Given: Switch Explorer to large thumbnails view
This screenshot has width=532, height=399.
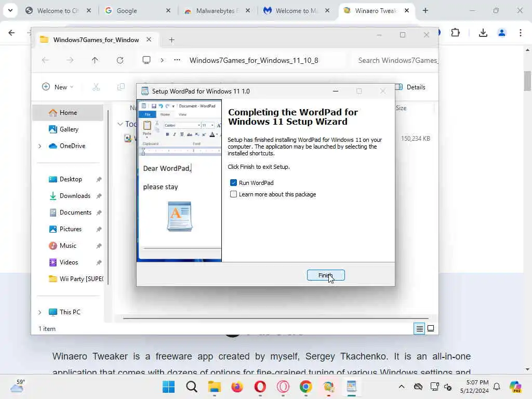Looking at the screenshot, I should pos(431,328).
